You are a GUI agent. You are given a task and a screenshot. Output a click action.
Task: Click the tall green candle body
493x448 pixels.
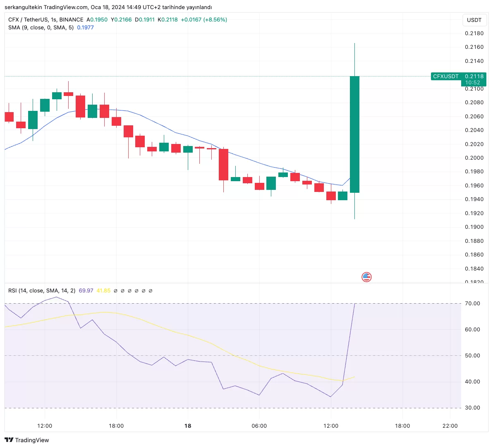(x=354, y=134)
